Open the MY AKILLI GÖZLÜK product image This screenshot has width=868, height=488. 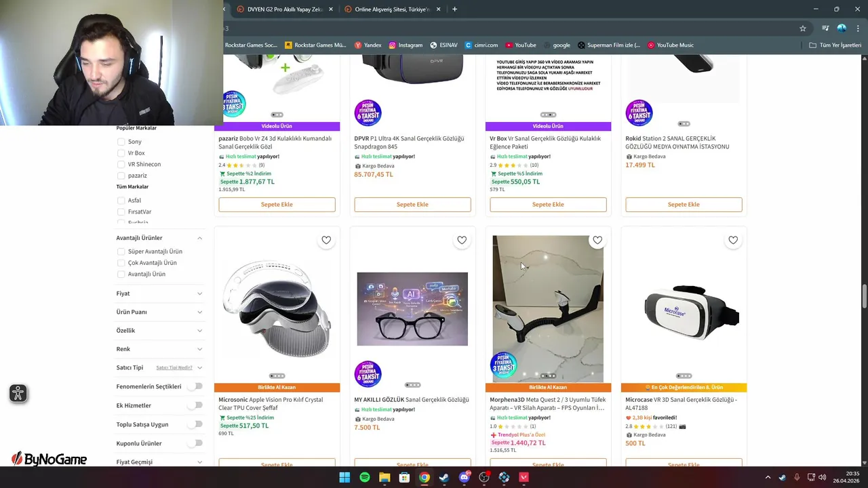(x=412, y=309)
